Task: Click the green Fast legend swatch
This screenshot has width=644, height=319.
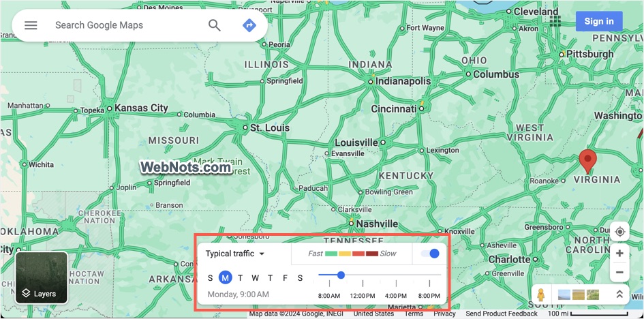Action: (x=331, y=254)
